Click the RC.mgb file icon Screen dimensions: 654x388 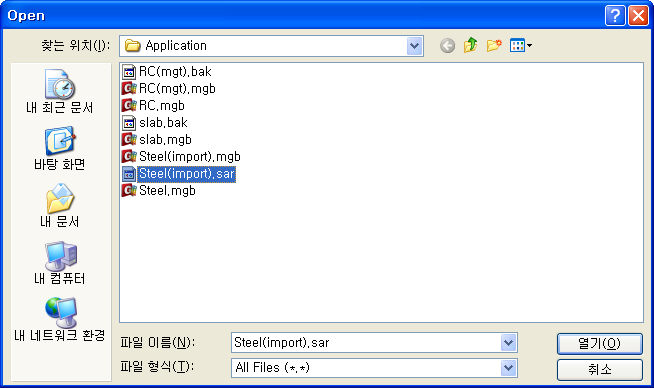coord(129,106)
